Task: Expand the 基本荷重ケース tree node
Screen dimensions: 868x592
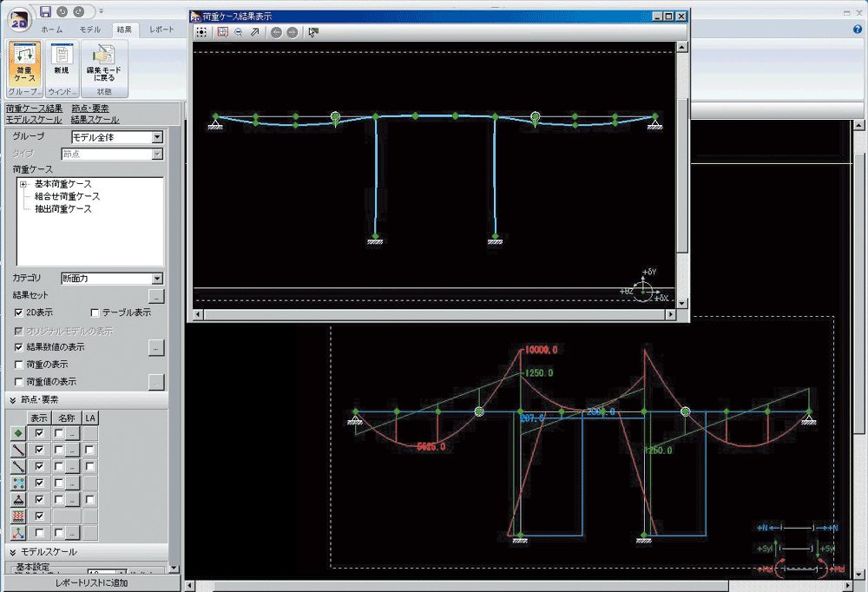Action: 23,185
